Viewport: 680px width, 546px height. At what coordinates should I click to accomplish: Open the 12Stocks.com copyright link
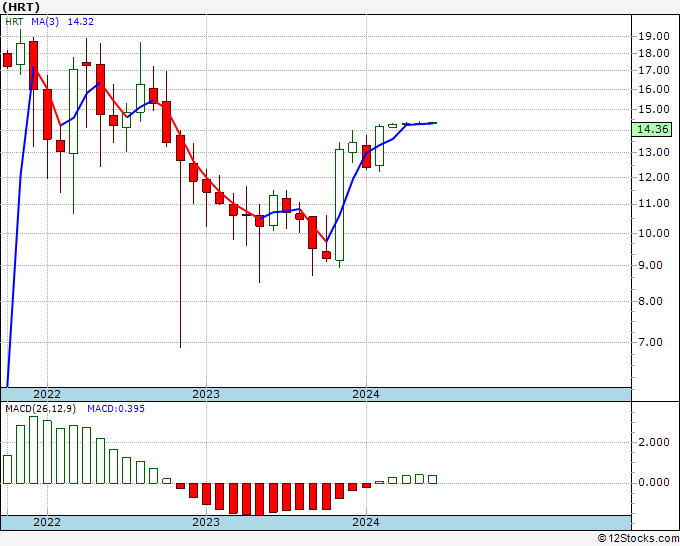click(638, 539)
